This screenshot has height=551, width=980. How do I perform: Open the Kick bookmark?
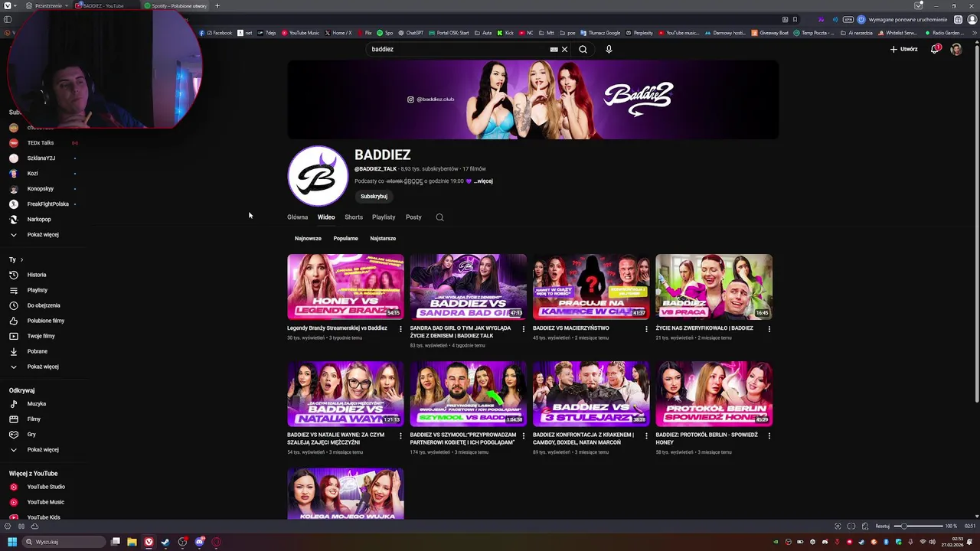[x=505, y=33]
